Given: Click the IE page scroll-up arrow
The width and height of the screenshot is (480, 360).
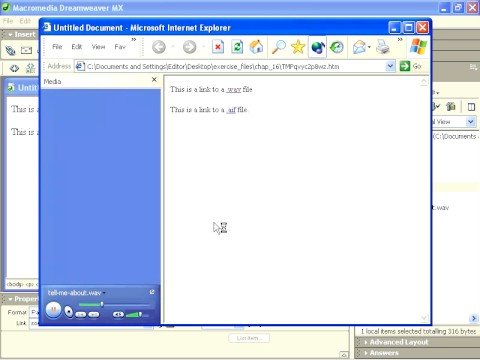Looking at the screenshot, I should point(424,81).
